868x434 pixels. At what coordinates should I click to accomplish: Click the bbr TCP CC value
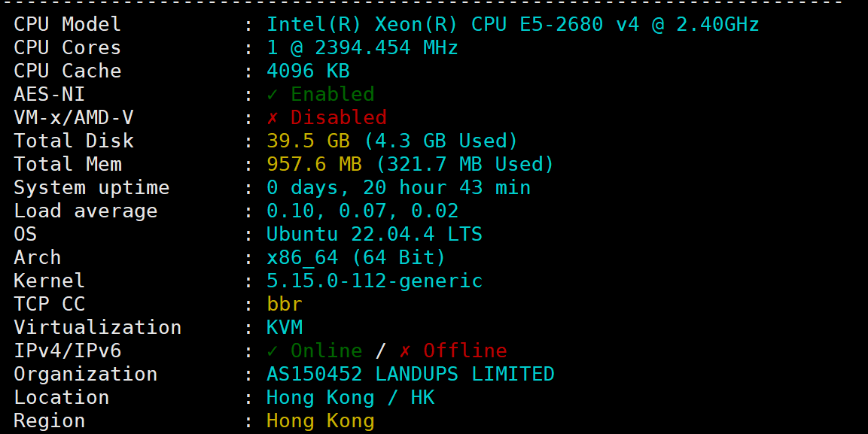click(285, 305)
